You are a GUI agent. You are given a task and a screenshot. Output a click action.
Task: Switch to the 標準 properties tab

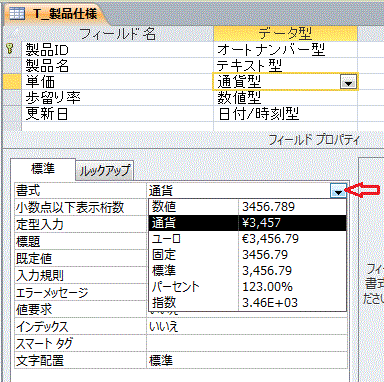point(43,169)
